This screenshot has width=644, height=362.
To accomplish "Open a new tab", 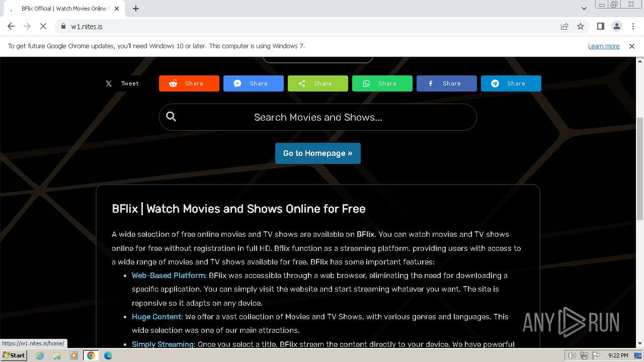I will (136, 9).
